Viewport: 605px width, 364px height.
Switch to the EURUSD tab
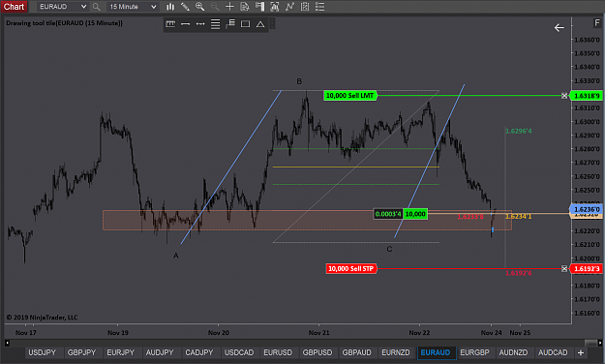278,352
